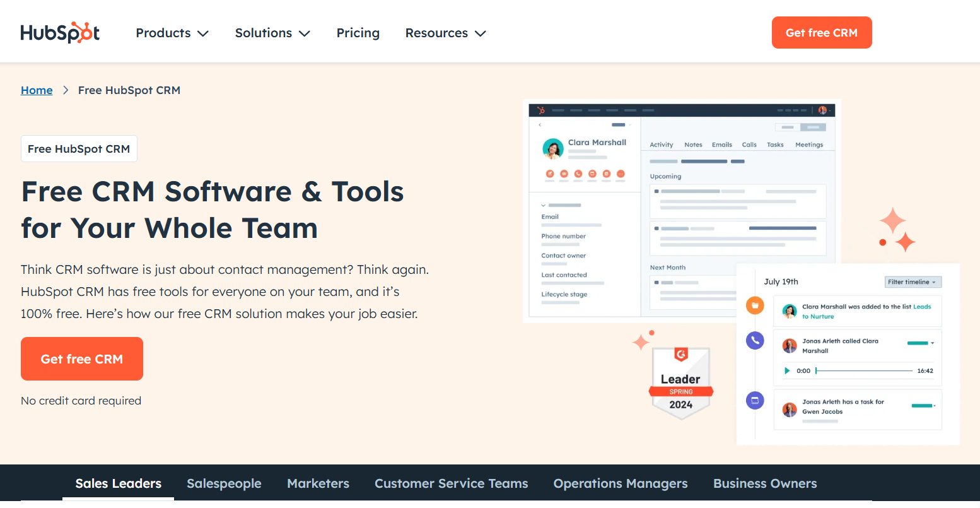The image size is (980, 508).
Task: Click the orange sprocket icon in the CRM preview
Action: pyautogui.click(x=540, y=110)
